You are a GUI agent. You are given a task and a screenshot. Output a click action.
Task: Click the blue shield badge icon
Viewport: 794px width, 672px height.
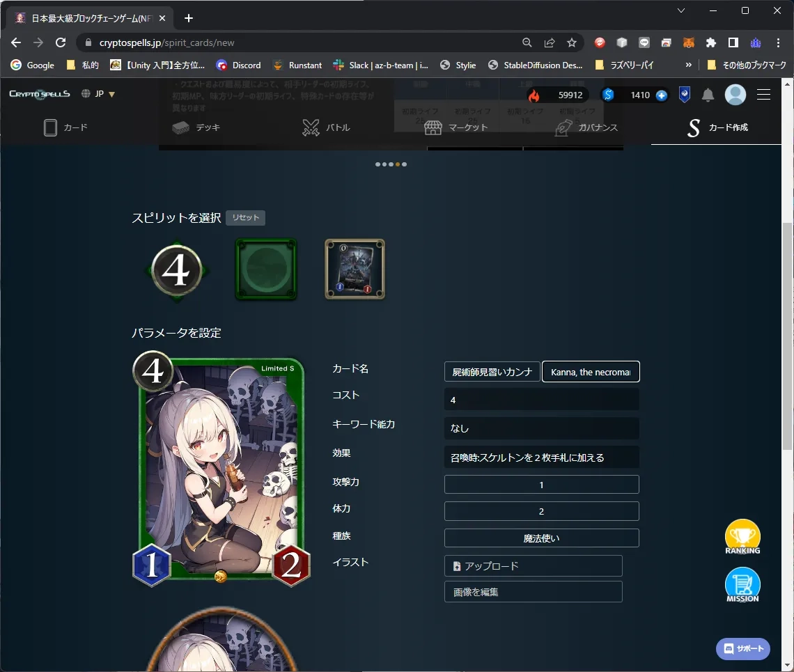(685, 95)
